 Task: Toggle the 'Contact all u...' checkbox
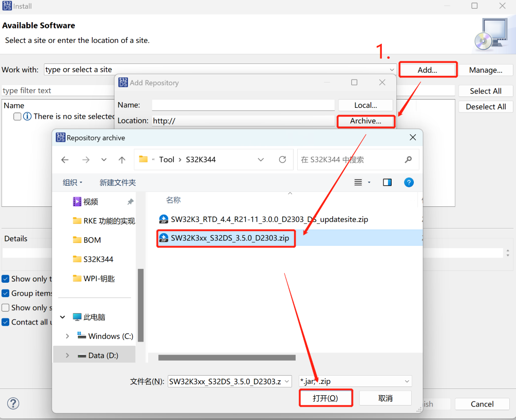[5, 322]
